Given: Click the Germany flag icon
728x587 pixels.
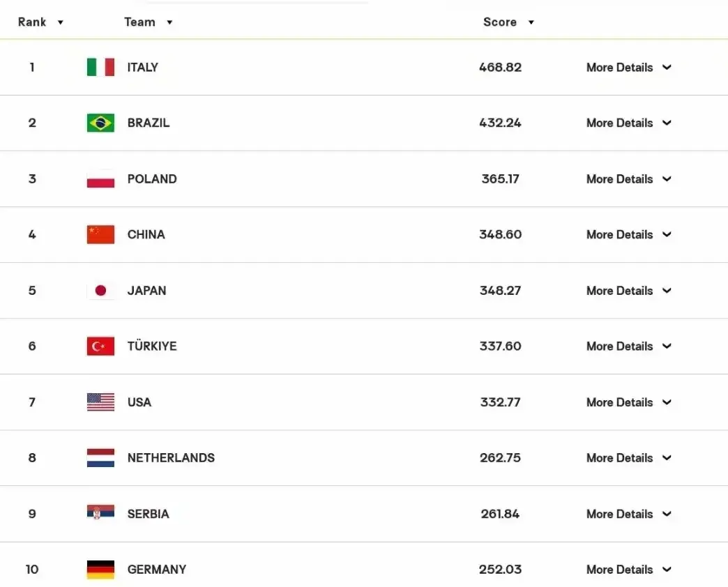Looking at the screenshot, I should pyautogui.click(x=100, y=570).
